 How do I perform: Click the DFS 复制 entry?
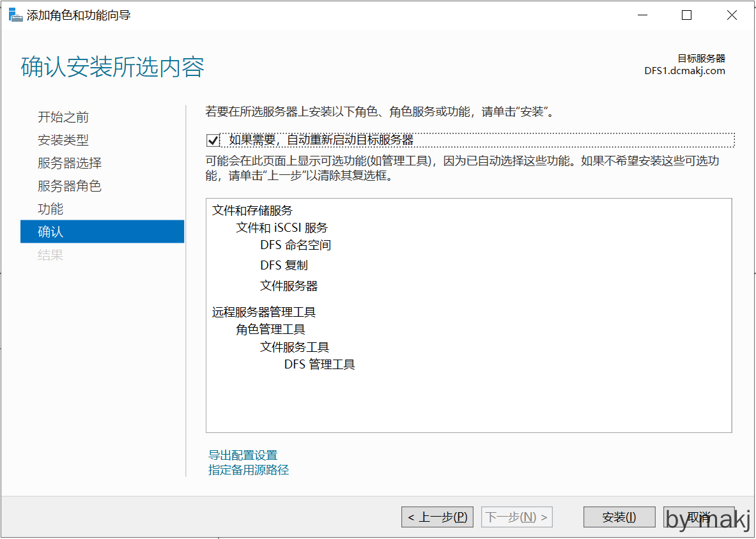point(284,265)
